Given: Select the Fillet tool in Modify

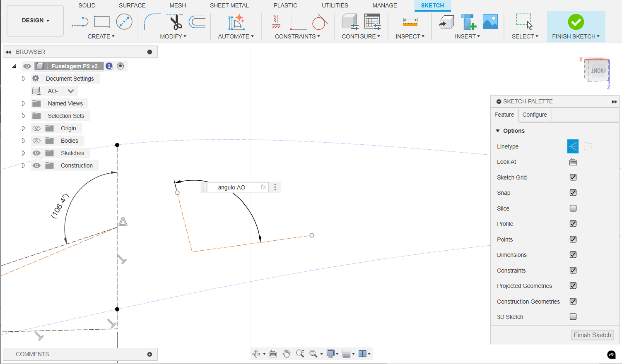Looking at the screenshot, I should click(152, 22).
